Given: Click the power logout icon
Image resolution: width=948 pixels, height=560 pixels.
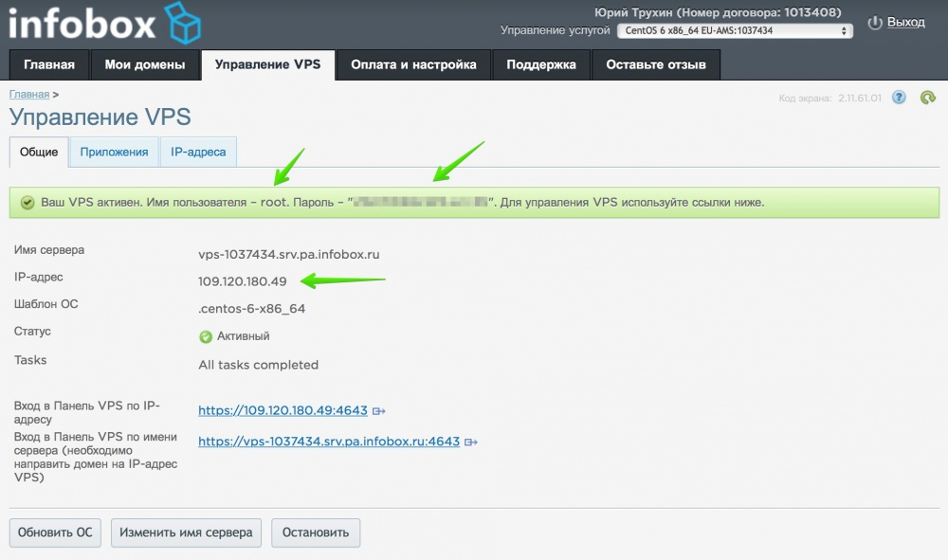Looking at the screenshot, I should 874,23.
